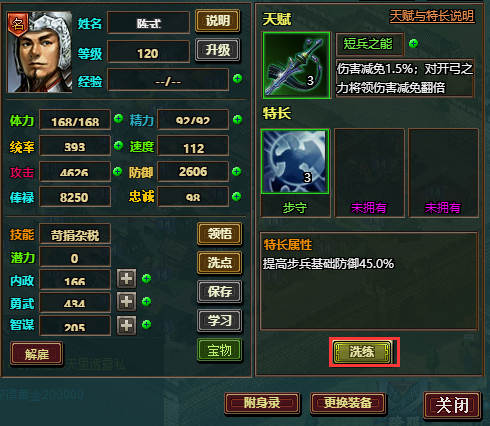
Task: Add a point to 勇武 with plus box
Action: click(126, 302)
